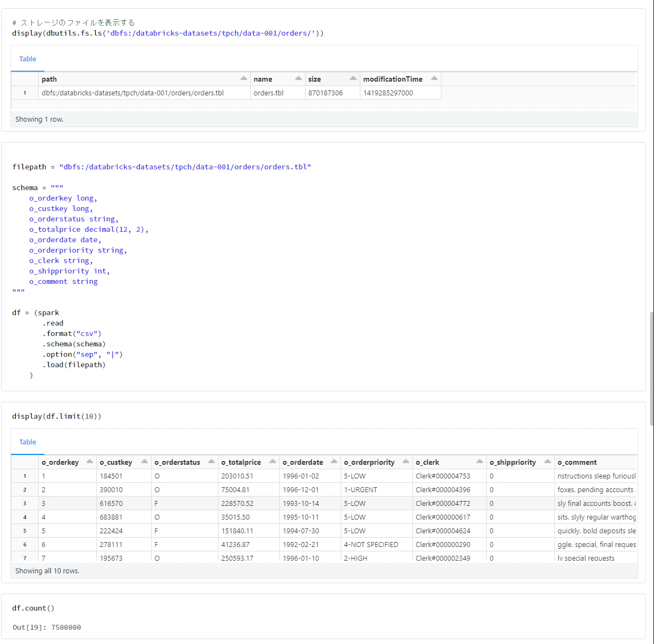Place cursor in the df.count() code line
Image resolution: width=654 pixels, height=644 pixels.
[33, 608]
